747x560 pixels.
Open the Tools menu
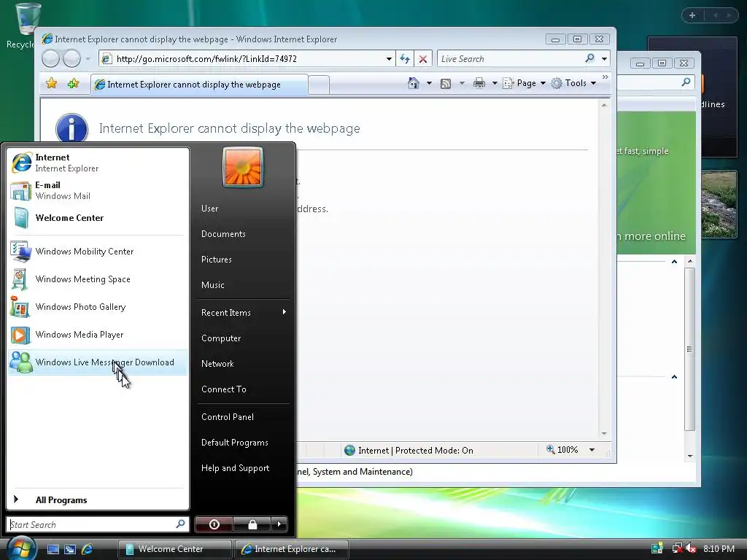click(x=573, y=83)
